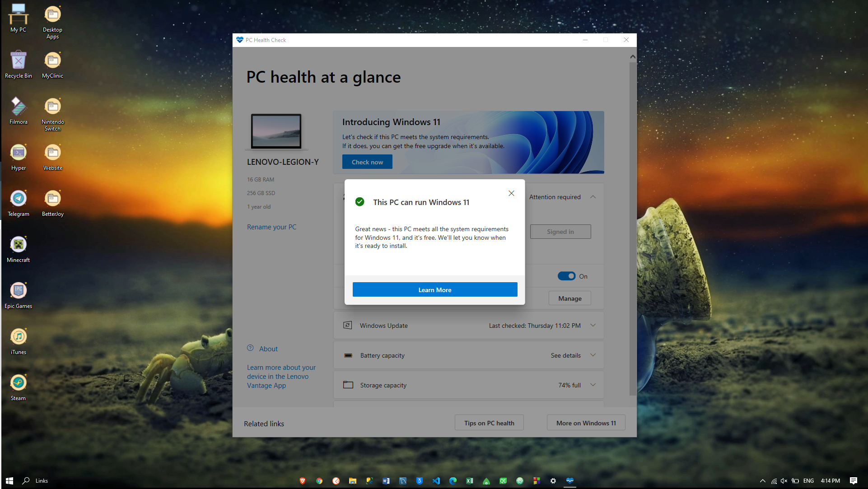Open Visual Studio Code from the taskbar

tap(436, 481)
